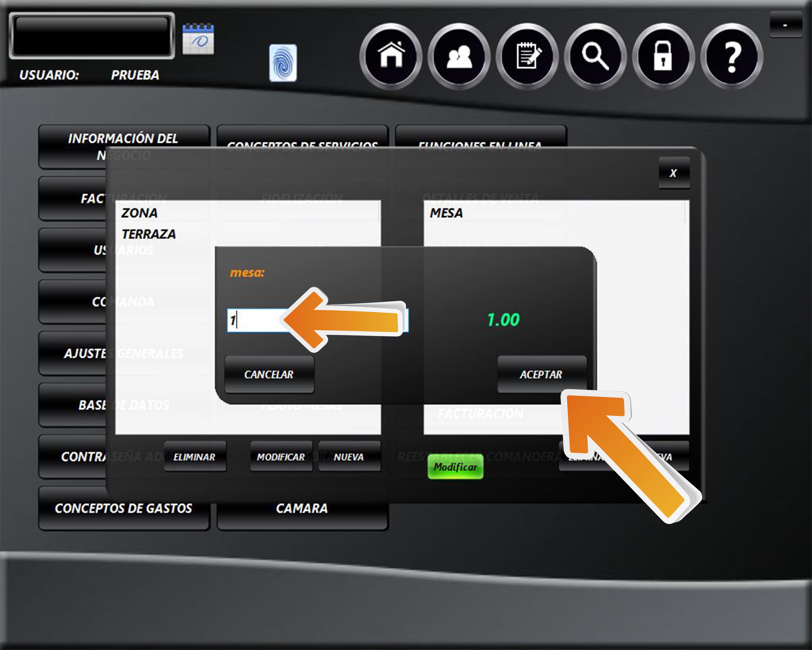812x650 pixels.
Task: Open the question mark help icon
Action: (x=731, y=56)
